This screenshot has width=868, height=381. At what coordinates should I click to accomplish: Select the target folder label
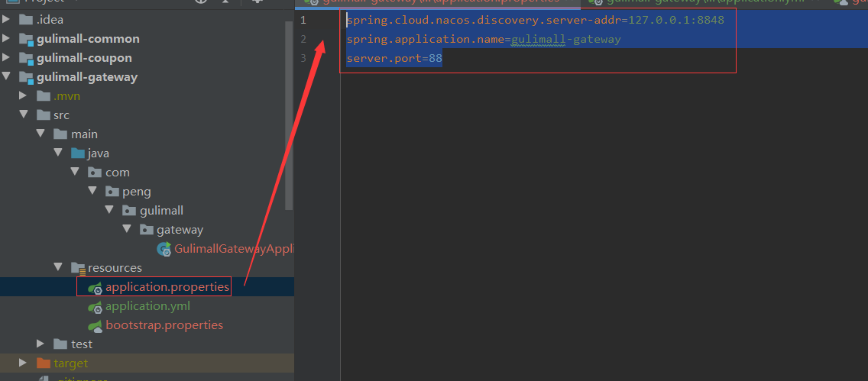point(71,363)
